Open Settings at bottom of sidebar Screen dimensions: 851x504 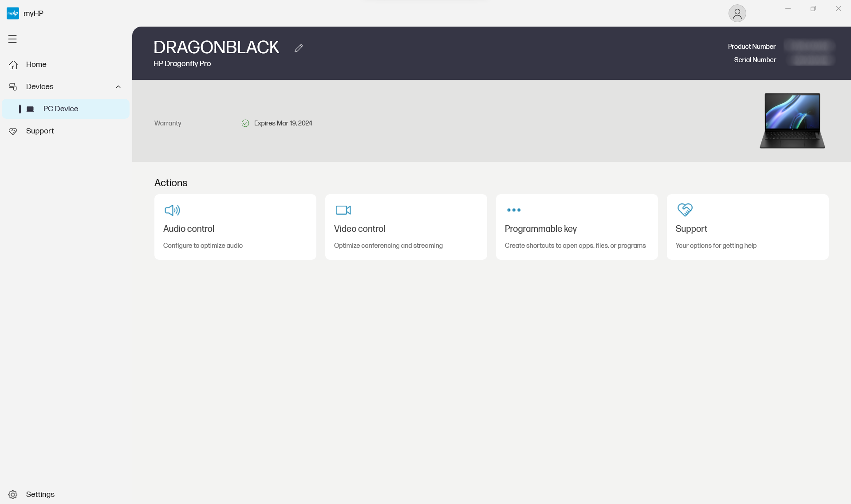[66, 495]
